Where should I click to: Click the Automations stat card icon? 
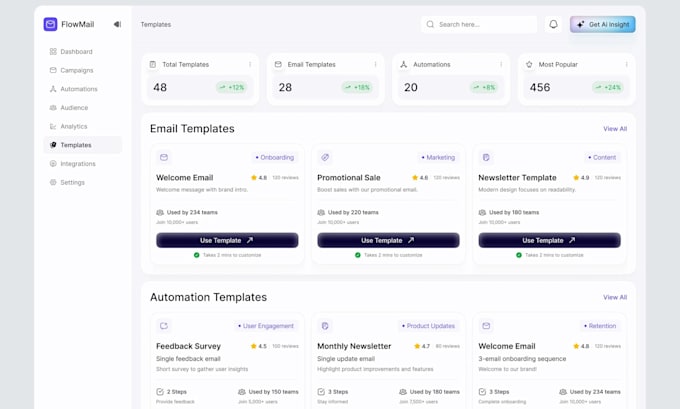tap(403, 64)
